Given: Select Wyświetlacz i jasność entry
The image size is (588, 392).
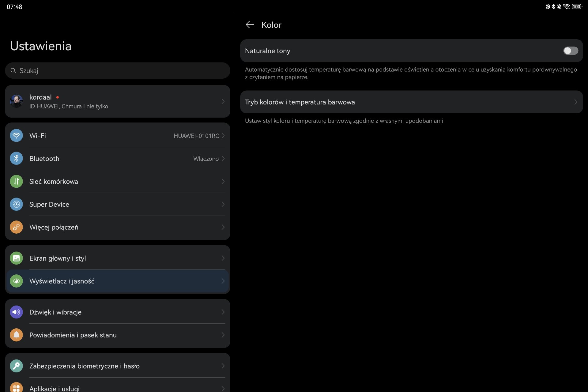Looking at the screenshot, I should [x=118, y=281].
